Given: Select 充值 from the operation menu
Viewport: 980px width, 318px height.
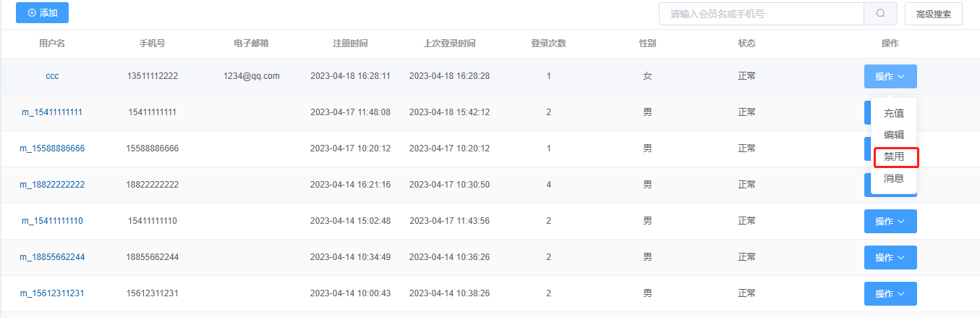Looking at the screenshot, I should [x=894, y=113].
